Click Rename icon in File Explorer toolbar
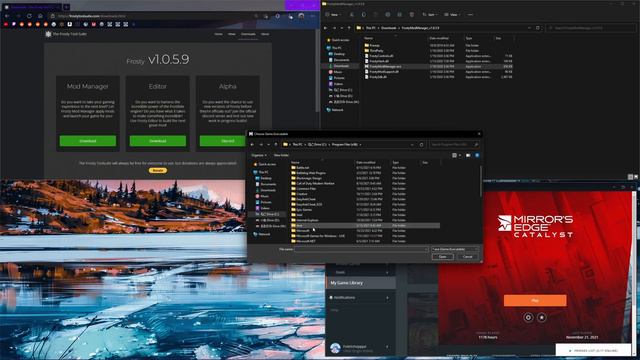The height and width of the screenshot is (360, 640). click(x=387, y=15)
